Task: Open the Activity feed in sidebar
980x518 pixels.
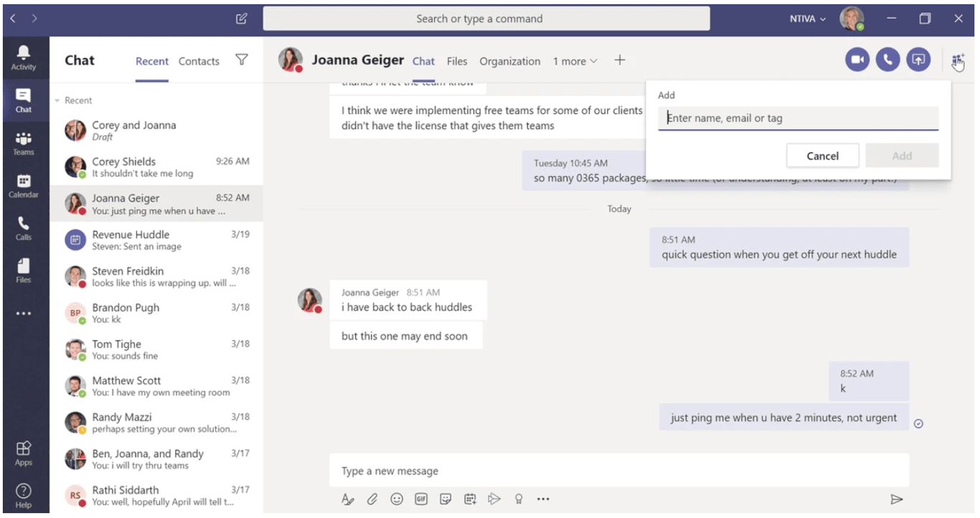Action: click(x=24, y=57)
